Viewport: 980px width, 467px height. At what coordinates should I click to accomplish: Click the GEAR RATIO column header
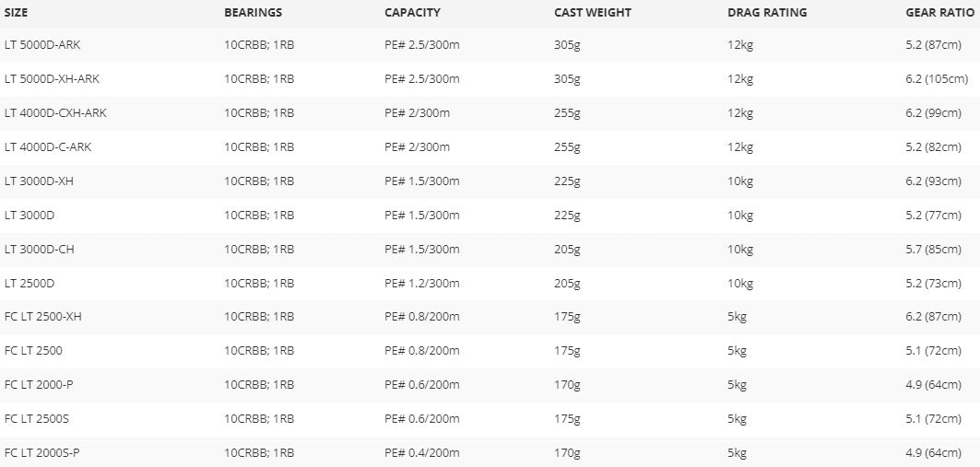tap(939, 13)
